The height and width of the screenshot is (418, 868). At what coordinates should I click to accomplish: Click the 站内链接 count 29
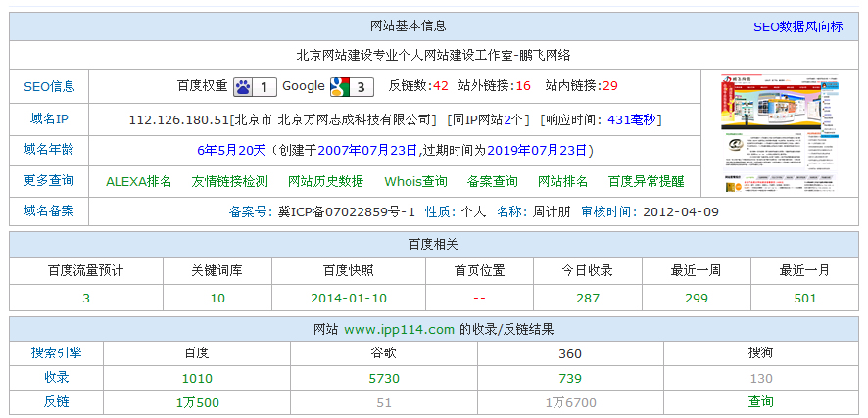tap(610, 86)
